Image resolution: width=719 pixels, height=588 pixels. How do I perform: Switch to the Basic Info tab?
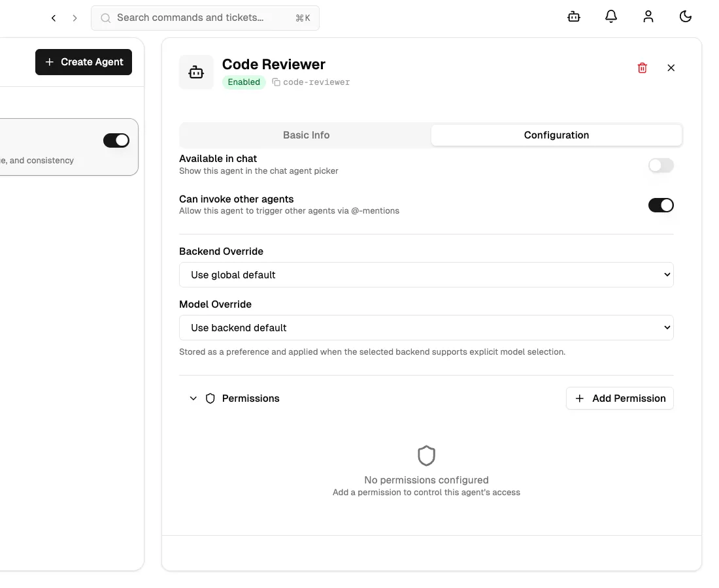pos(306,135)
